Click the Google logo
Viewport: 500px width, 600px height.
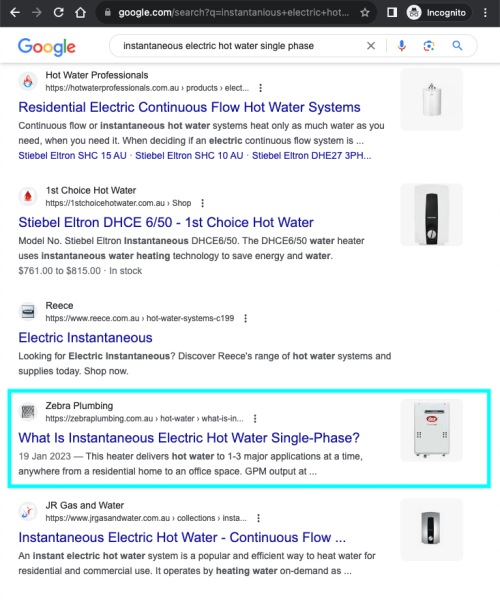47,47
